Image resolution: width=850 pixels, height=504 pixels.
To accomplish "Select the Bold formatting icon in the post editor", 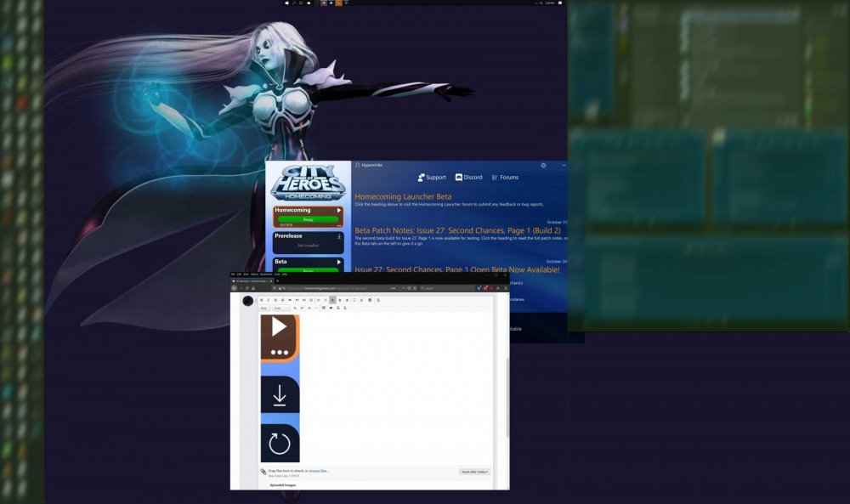I will click(262, 300).
